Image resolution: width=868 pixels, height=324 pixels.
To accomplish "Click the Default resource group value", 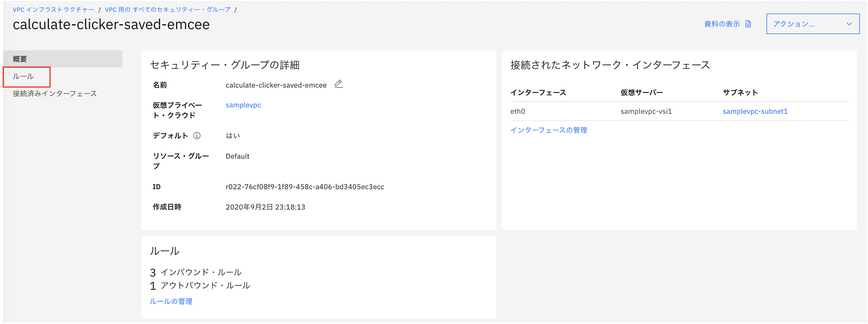I will click(237, 156).
